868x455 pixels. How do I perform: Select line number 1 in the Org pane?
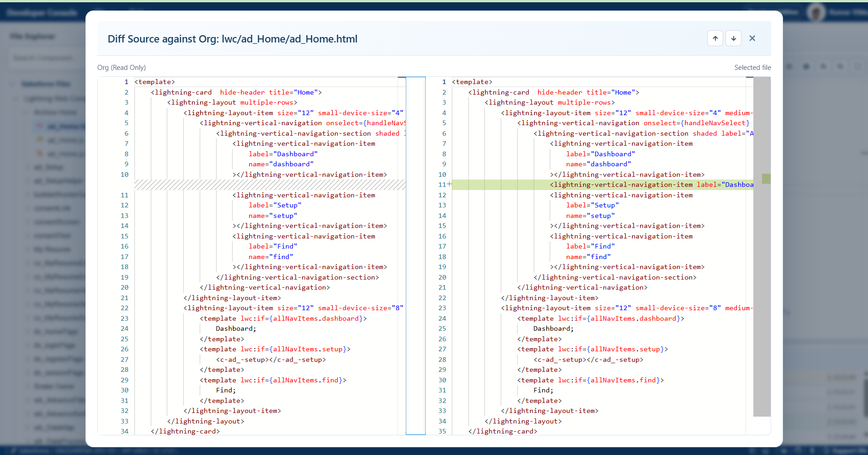pyautogui.click(x=126, y=82)
